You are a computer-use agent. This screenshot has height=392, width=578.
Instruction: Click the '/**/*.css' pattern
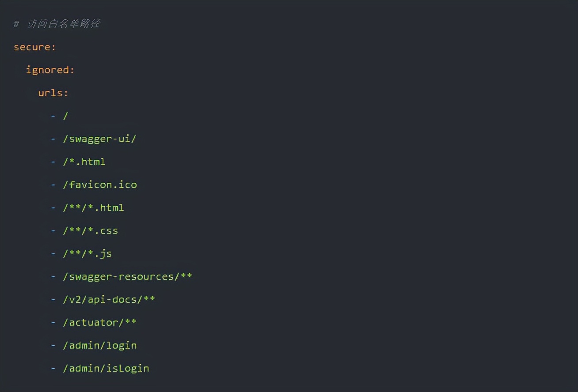pos(90,230)
